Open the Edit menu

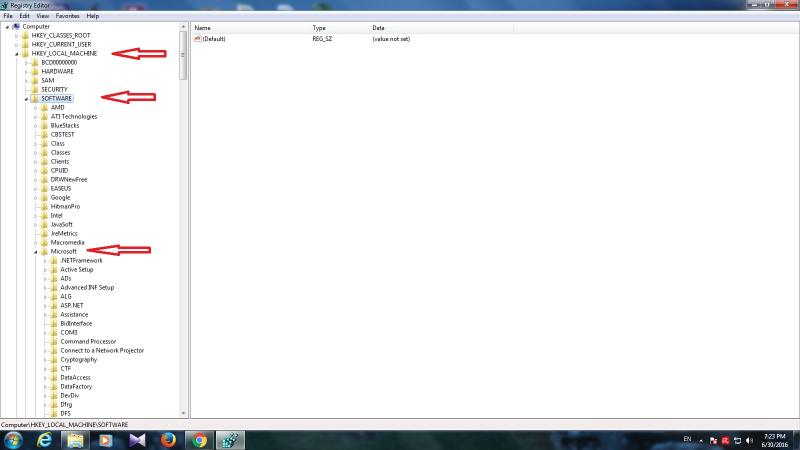coord(24,16)
